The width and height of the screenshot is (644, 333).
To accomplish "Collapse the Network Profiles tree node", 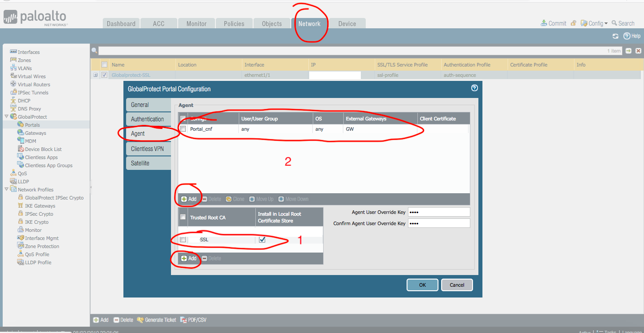I will [x=6, y=190].
